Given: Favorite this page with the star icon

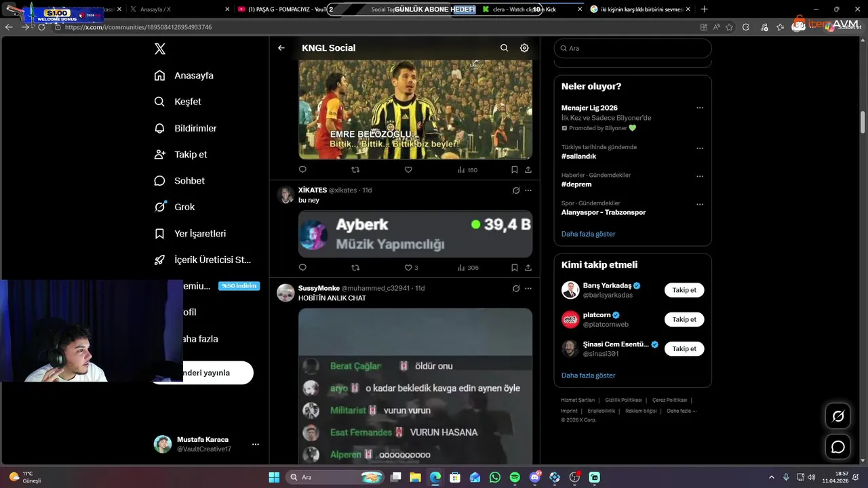Looking at the screenshot, I should 729,27.
